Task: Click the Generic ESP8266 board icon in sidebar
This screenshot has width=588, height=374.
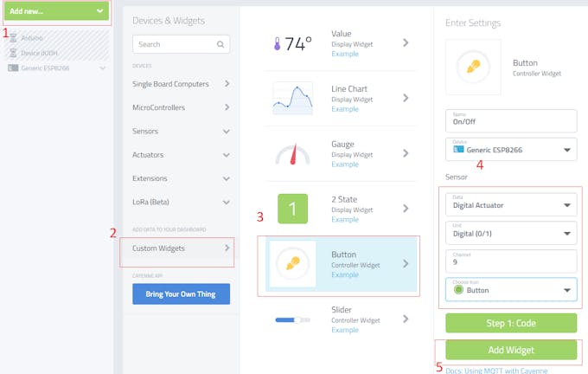Action: click(x=13, y=68)
